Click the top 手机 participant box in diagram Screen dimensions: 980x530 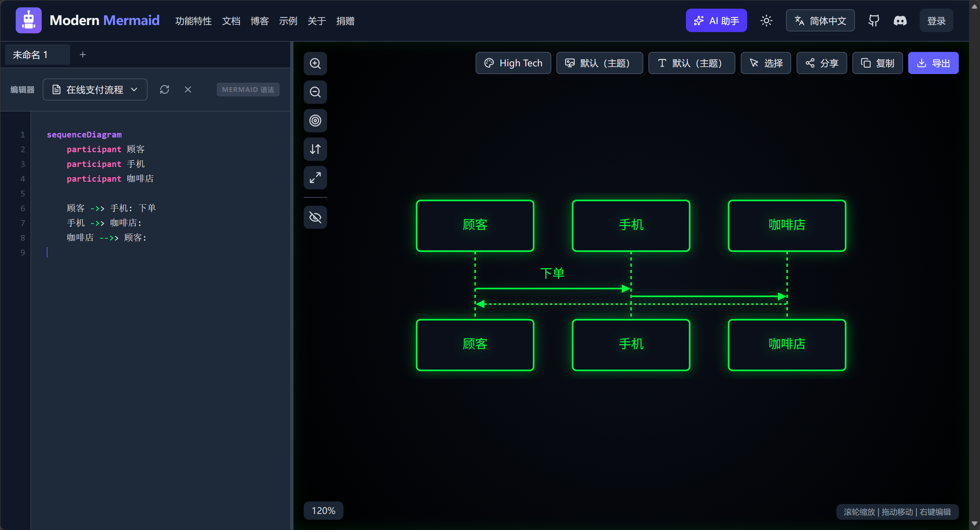[631, 226]
